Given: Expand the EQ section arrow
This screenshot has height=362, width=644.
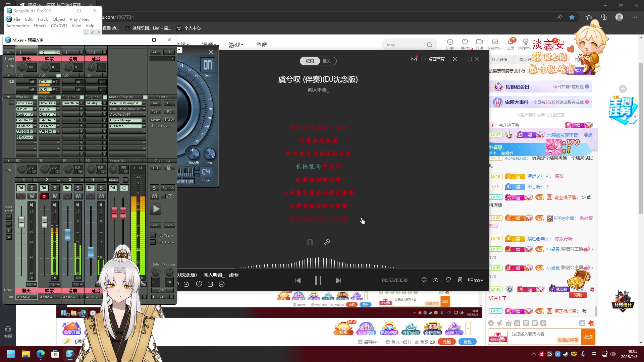Looking at the screenshot, I should coord(9,161).
